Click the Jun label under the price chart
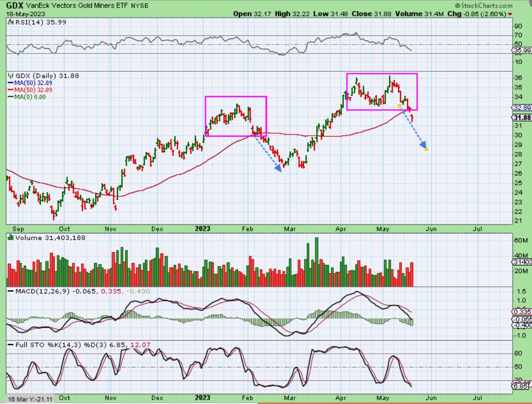 (x=431, y=229)
